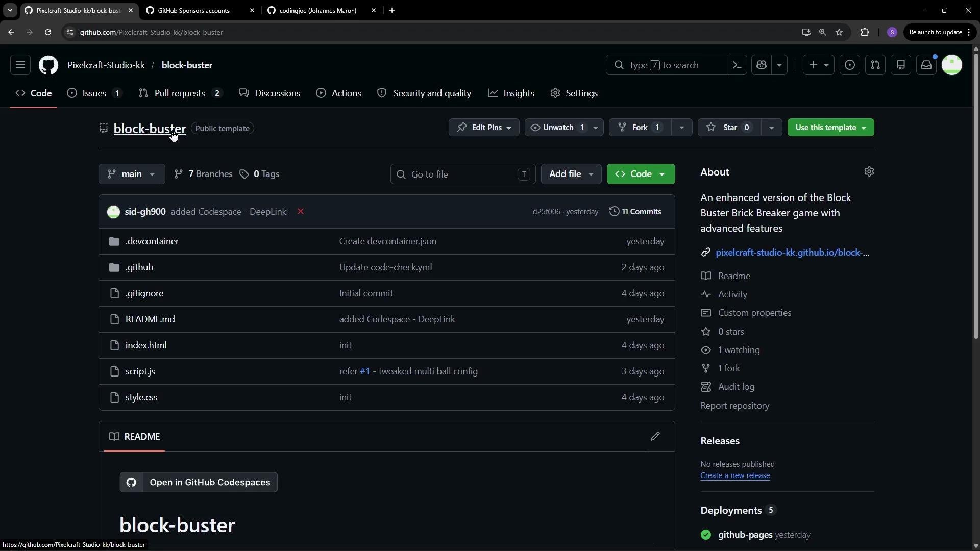The image size is (980, 551).
Task: Open the notifications inbox icon
Action: pyautogui.click(x=926, y=65)
